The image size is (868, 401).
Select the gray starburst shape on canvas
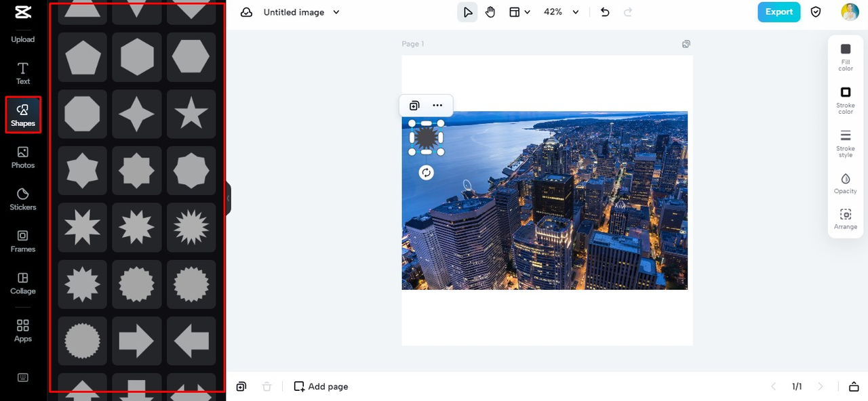[x=426, y=138]
